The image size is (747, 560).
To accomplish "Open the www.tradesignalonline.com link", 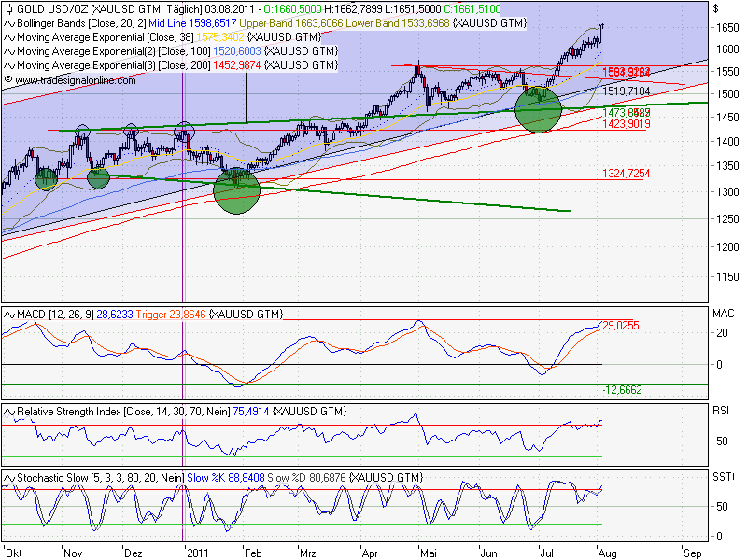I will [76, 80].
